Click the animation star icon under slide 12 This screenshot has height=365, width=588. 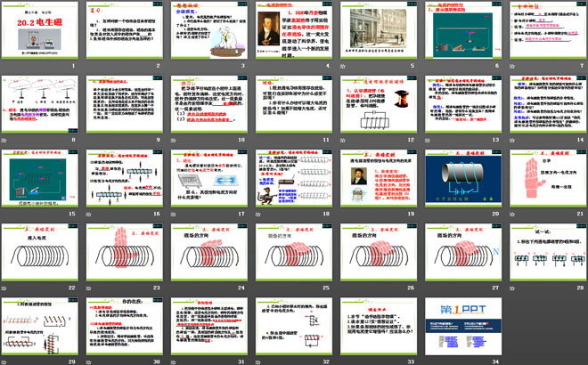tap(343, 140)
